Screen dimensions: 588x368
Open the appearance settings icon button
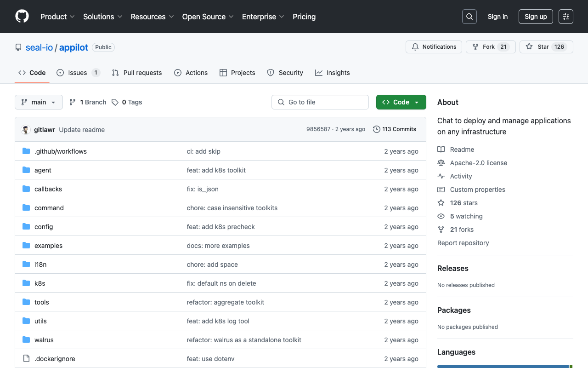coord(566,17)
